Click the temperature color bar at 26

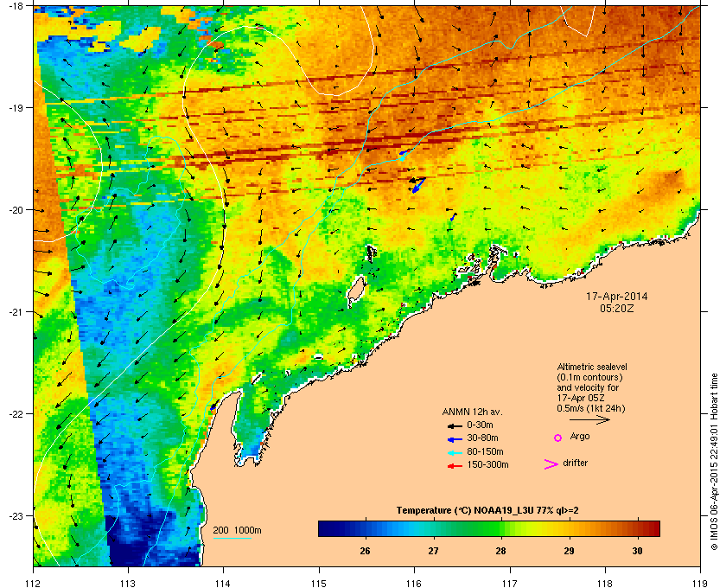coord(366,528)
